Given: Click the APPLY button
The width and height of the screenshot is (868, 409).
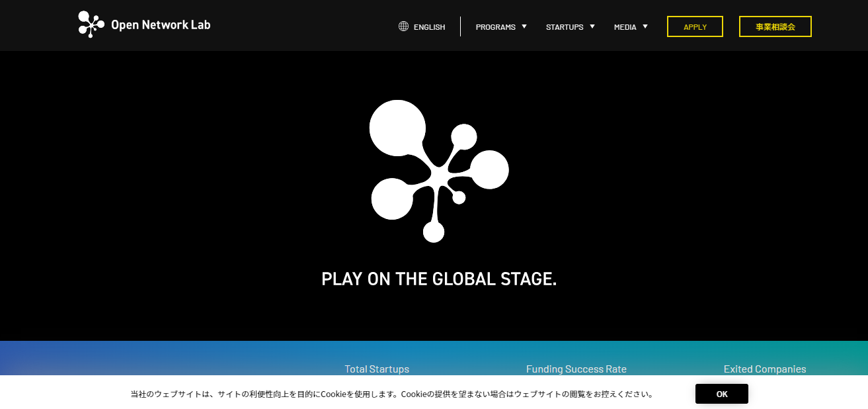Looking at the screenshot, I should (695, 26).
